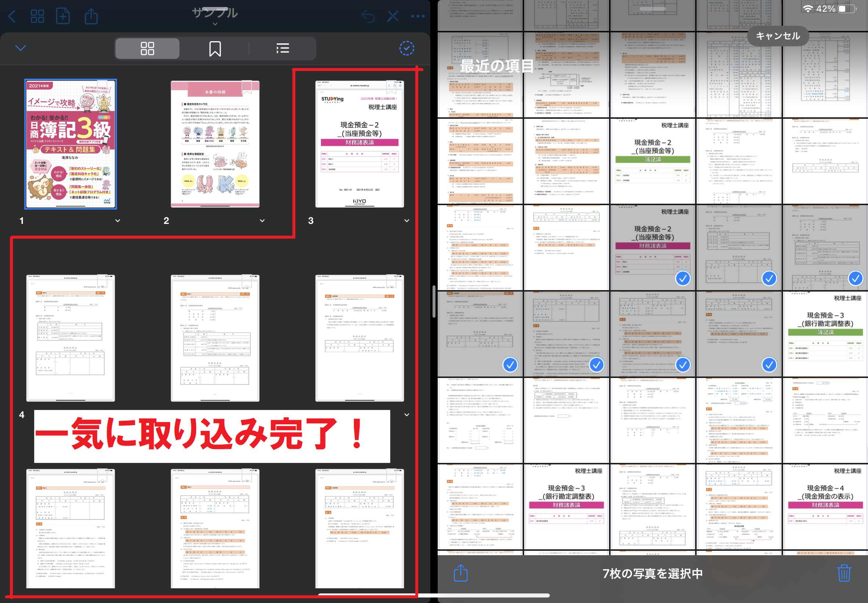Uncheck the leftmost photo in the fourth selected row
Viewport: 868px width, 603px height.
pos(510,365)
